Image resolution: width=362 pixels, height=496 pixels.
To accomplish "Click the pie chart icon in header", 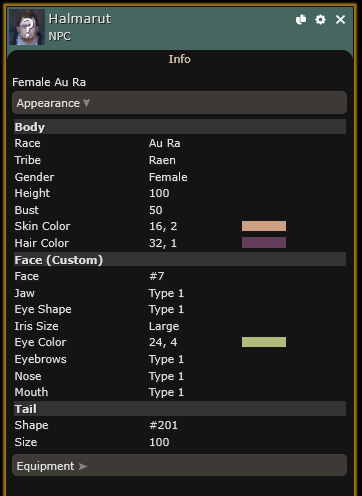I will pyautogui.click(x=301, y=20).
